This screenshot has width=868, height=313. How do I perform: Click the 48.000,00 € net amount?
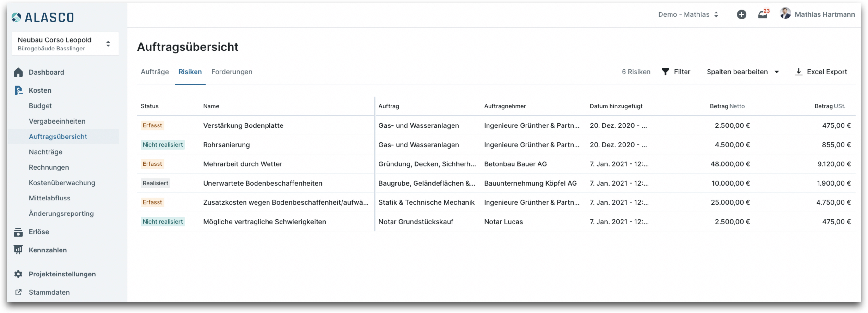pos(730,164)
